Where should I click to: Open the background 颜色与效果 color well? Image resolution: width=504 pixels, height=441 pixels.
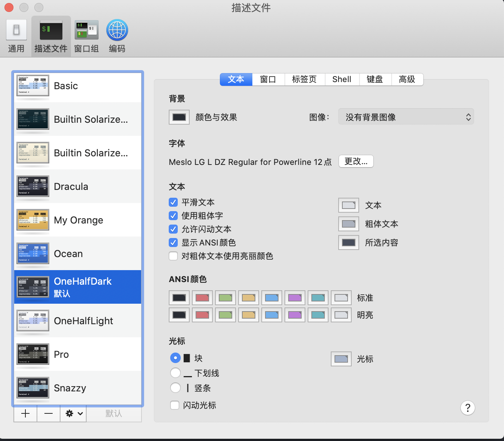(x=179, y=117)
